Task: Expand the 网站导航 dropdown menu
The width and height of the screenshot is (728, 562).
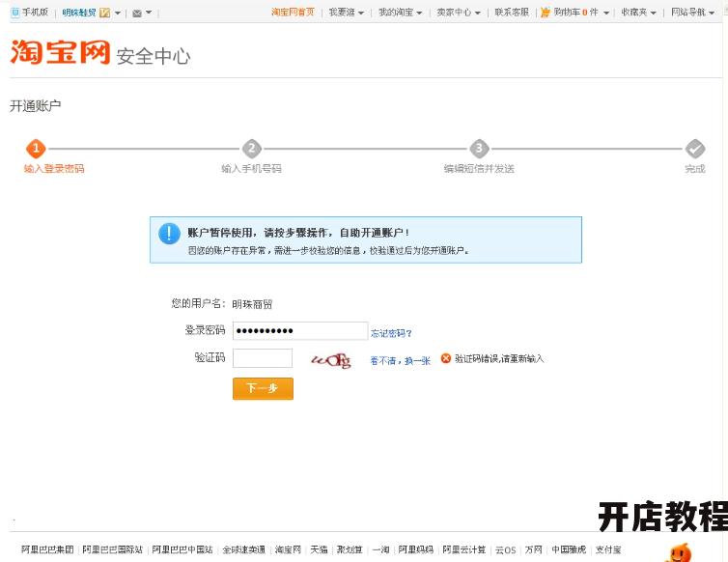Action: [692, 13]
